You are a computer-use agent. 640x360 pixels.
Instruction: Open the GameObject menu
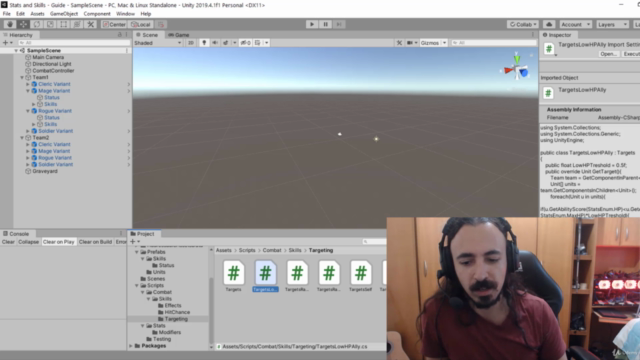64,13
